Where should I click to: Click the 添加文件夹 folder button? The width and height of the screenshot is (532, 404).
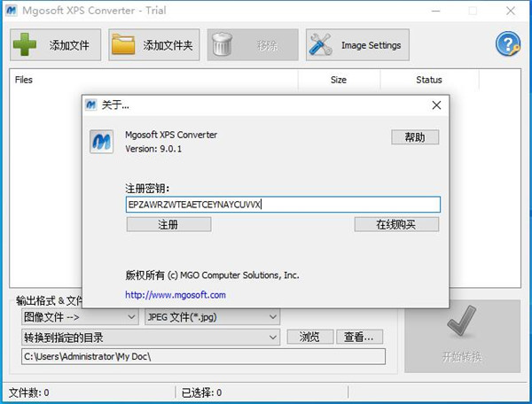point(154,44)
